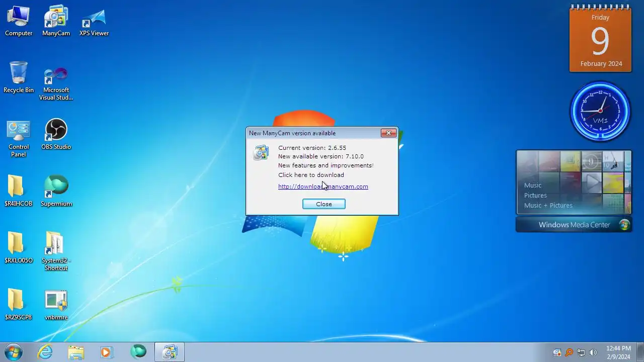
Task: Click the tray clock showing 12:44 PM
Action: point(618,352)
